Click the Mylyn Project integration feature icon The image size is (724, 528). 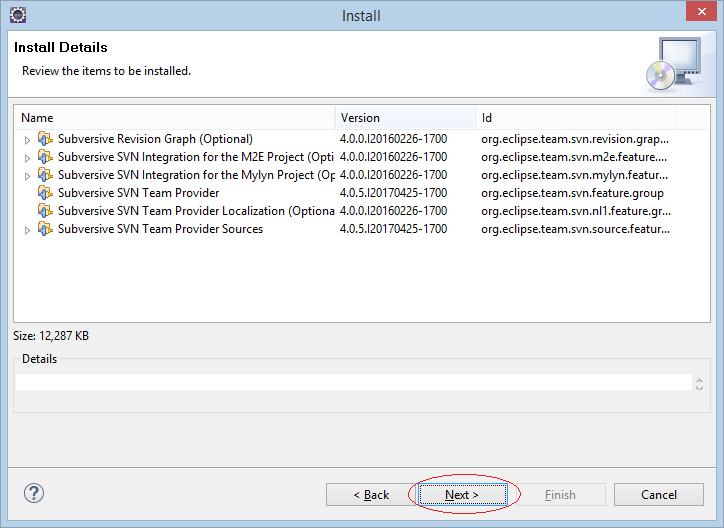[45, 174]
